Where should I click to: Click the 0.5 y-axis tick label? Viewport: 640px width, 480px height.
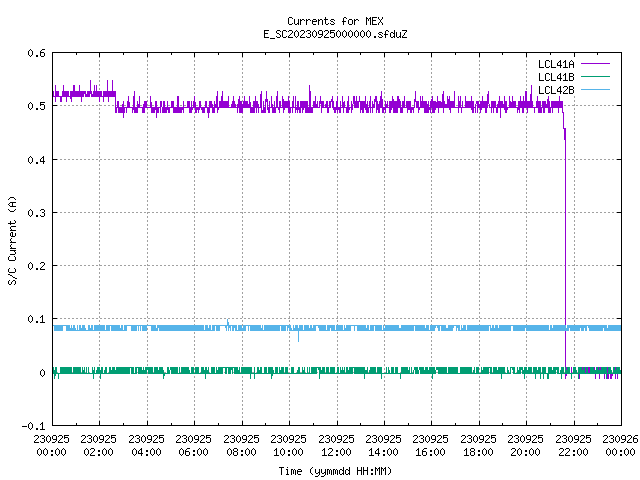36,106
